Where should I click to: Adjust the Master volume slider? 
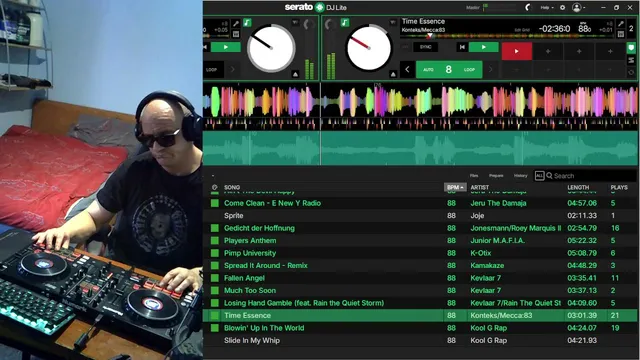coord(500,7)
